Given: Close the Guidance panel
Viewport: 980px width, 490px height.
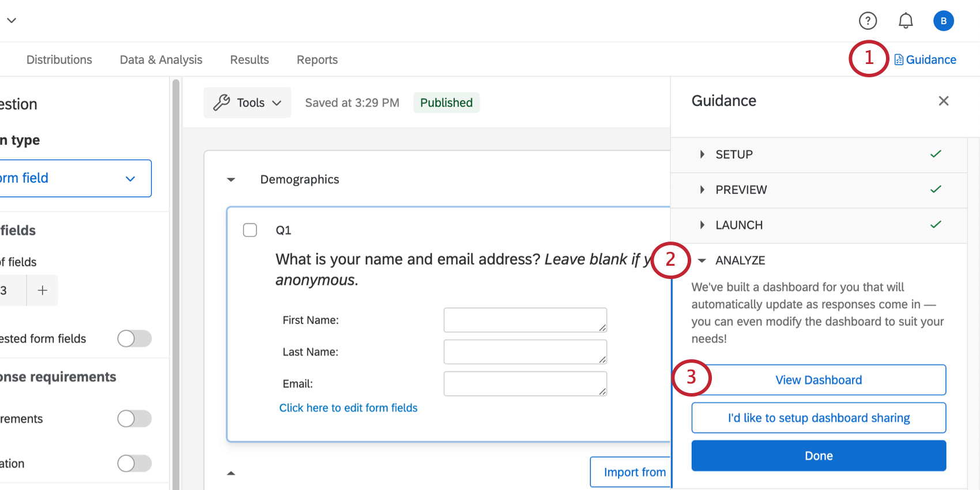Looking at the screenshot, I should click(943, 101).
